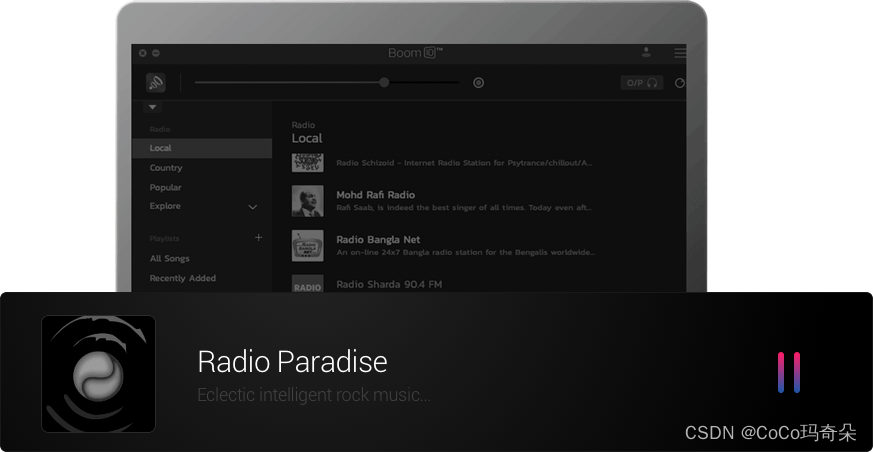Click the Radio Paradise album artwork

98,373
